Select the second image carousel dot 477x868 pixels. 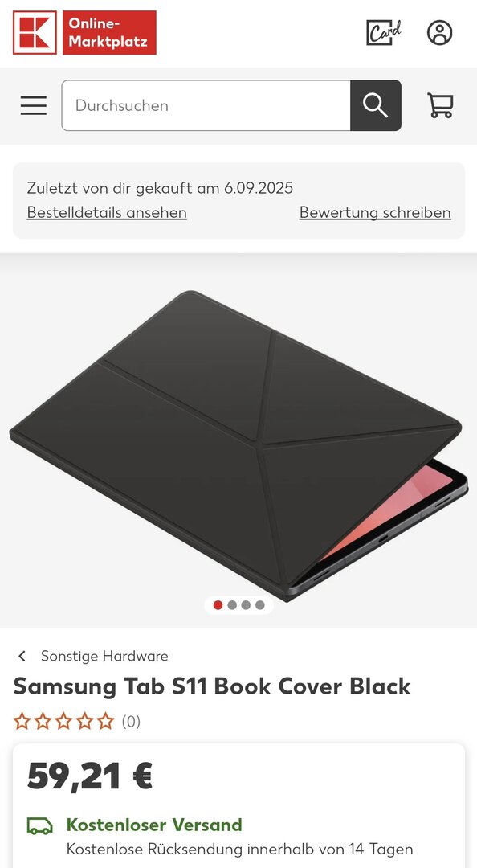coord(232,605)
